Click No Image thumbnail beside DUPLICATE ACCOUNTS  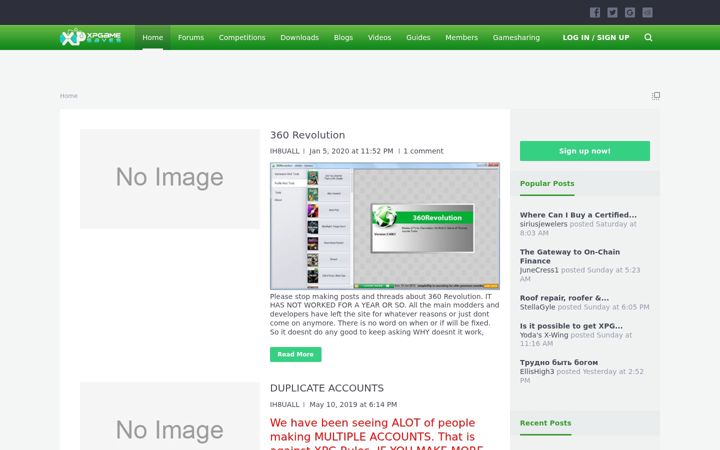170,416
